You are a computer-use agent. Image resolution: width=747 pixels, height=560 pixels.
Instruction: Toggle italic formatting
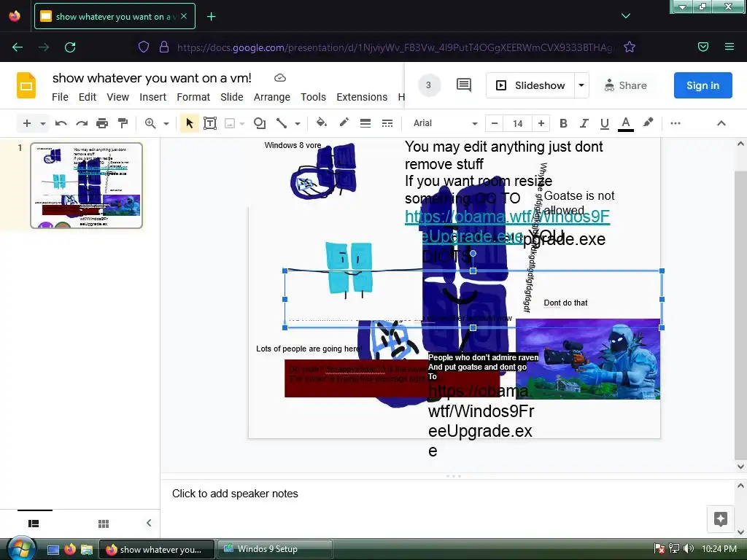tap(584, 123)
